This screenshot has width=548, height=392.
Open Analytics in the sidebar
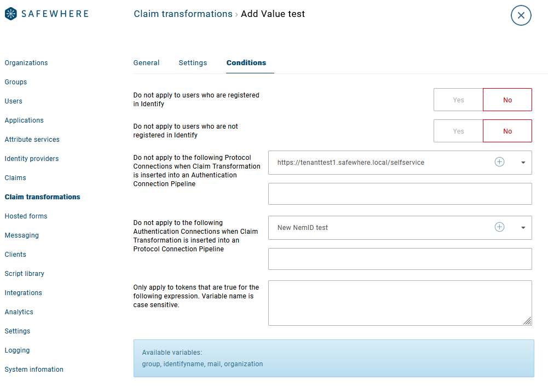coord(19,312)
